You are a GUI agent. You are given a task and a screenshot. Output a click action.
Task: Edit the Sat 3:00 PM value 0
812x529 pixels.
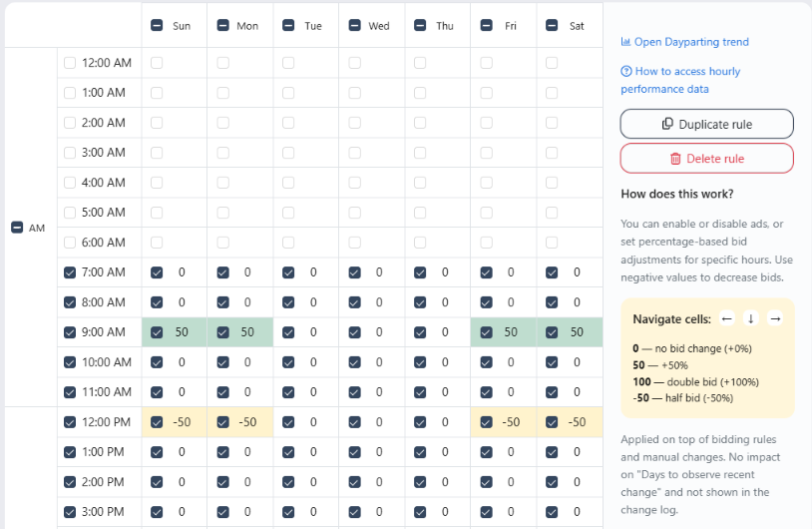577,512
